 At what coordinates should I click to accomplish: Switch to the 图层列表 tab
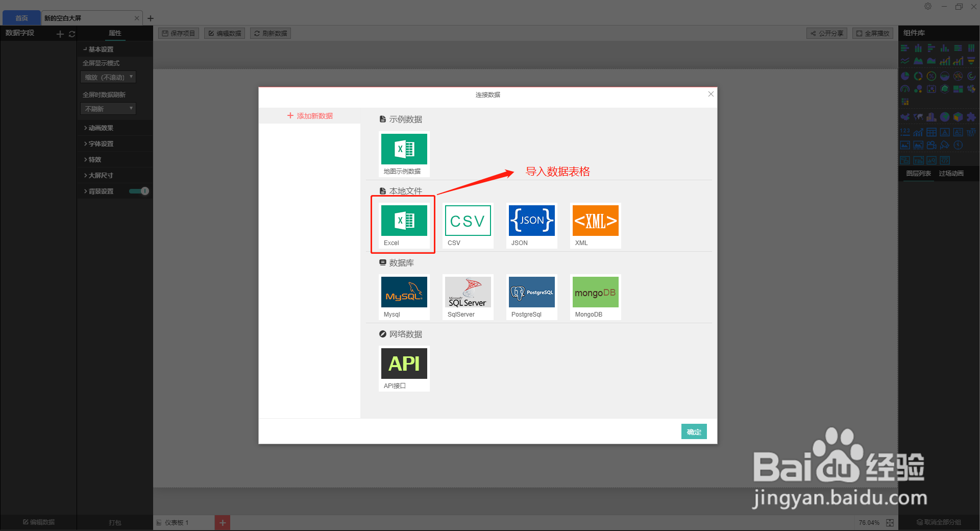918,174
